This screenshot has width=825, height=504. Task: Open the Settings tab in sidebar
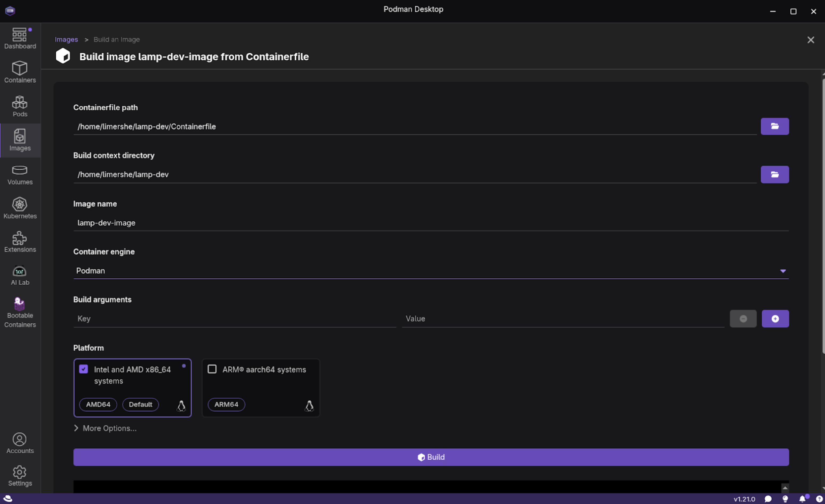coord(20,476)
